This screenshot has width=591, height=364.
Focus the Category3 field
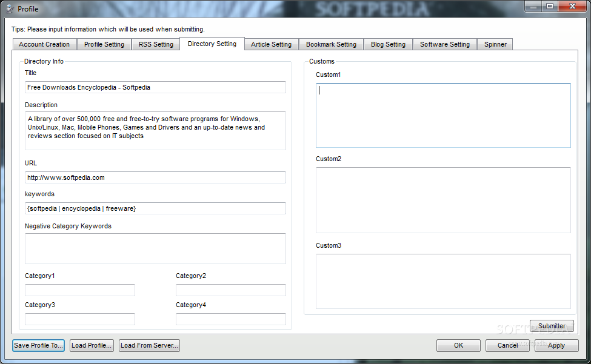(80, 319)
